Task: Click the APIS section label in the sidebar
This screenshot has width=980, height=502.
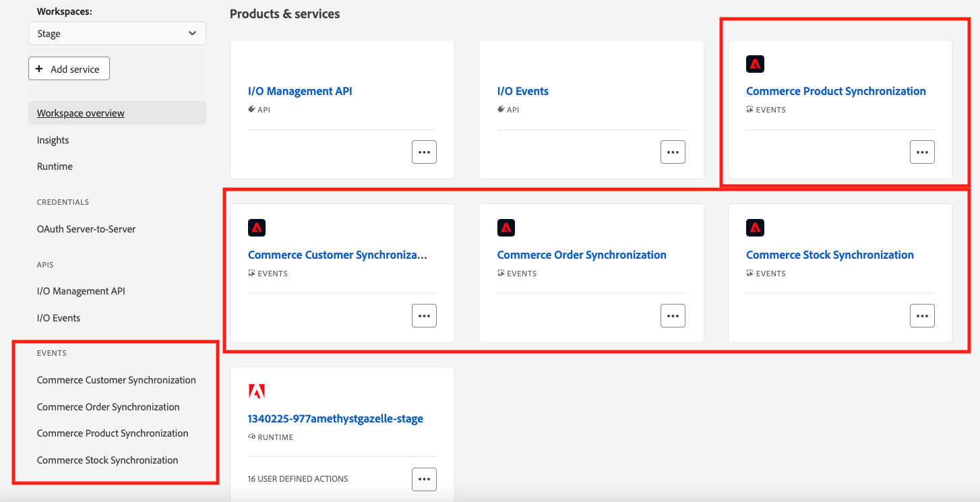Action: coord(45,265)
